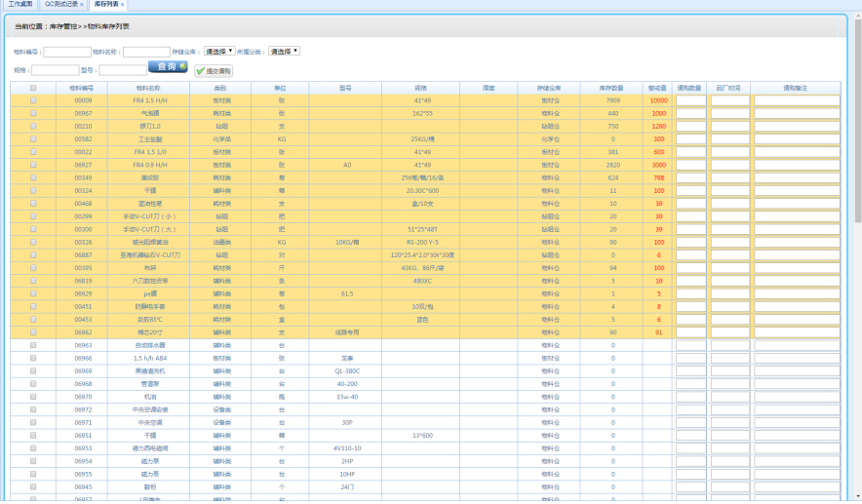Viewport: 862px width, 504px height.
Task: Close the QC测试记录 tab
Action: pyautogui.click(x=82, y=5)
